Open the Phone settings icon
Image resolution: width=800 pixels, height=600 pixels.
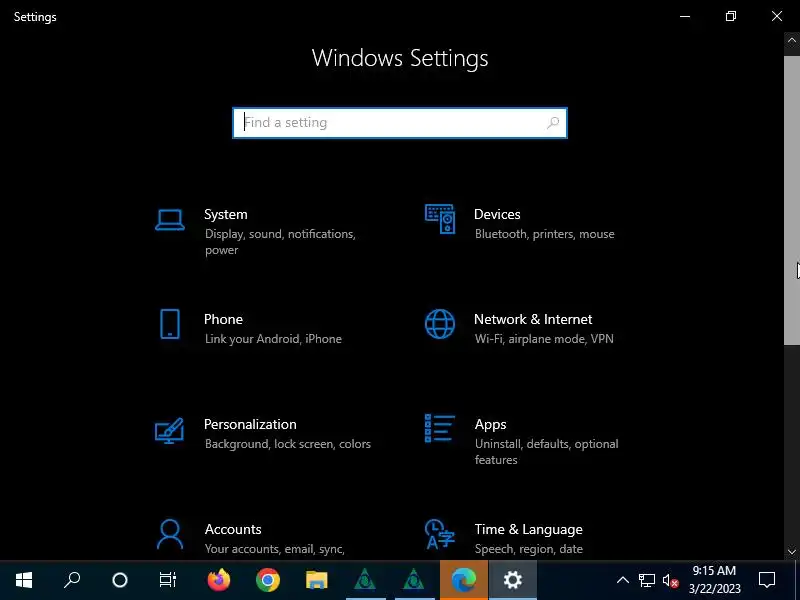coord(170,324)
